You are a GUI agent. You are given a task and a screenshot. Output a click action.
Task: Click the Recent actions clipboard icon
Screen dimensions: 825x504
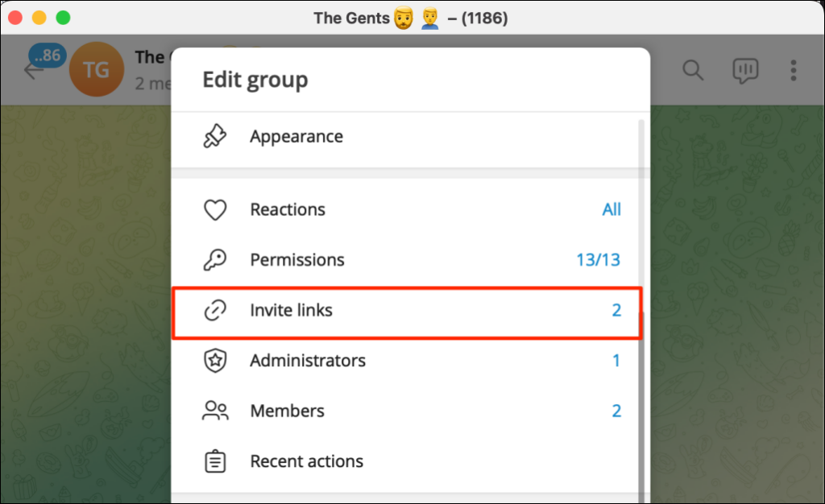pos(214,461)
